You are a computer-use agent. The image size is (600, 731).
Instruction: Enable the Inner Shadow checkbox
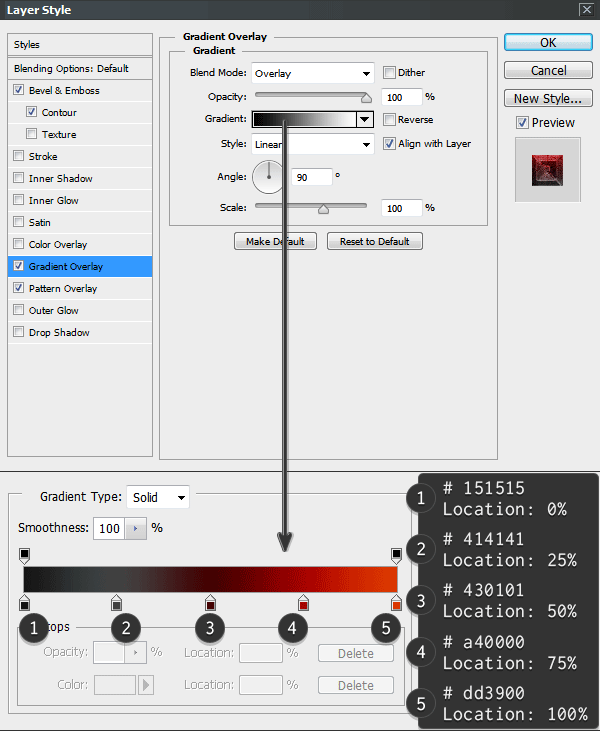(x=18, y=178)
